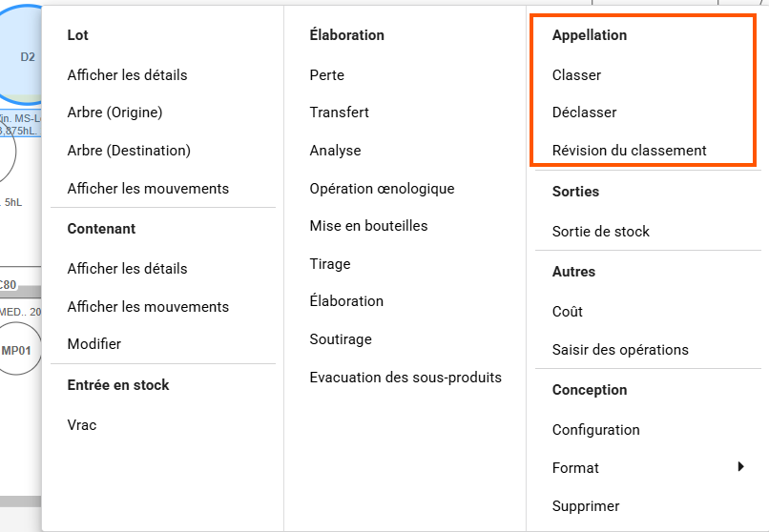Select the MP01 container circle
This screenshot has height=532, width=769.
point(18,350)
